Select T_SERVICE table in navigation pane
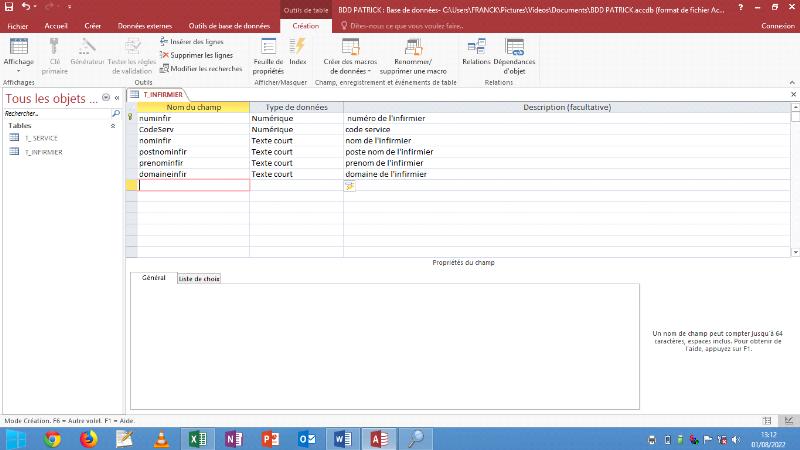Viewport: 800px width, 450px height. pos(40,138)
